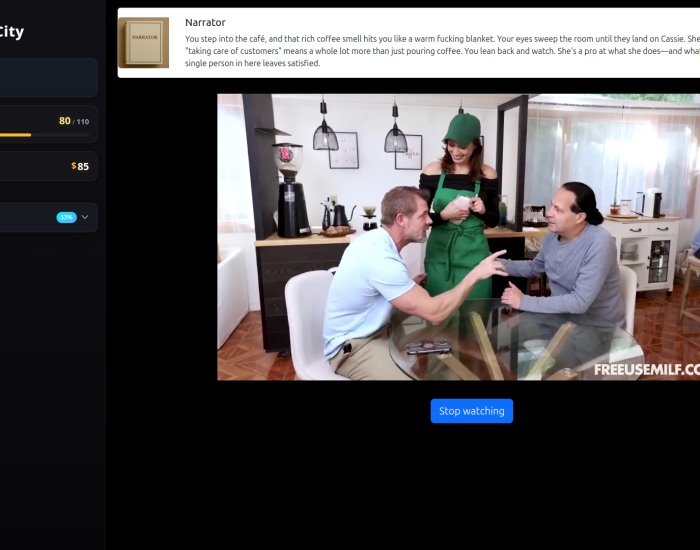Click the narrator message text paragraph
700x550 pixels.
[442, 51]
